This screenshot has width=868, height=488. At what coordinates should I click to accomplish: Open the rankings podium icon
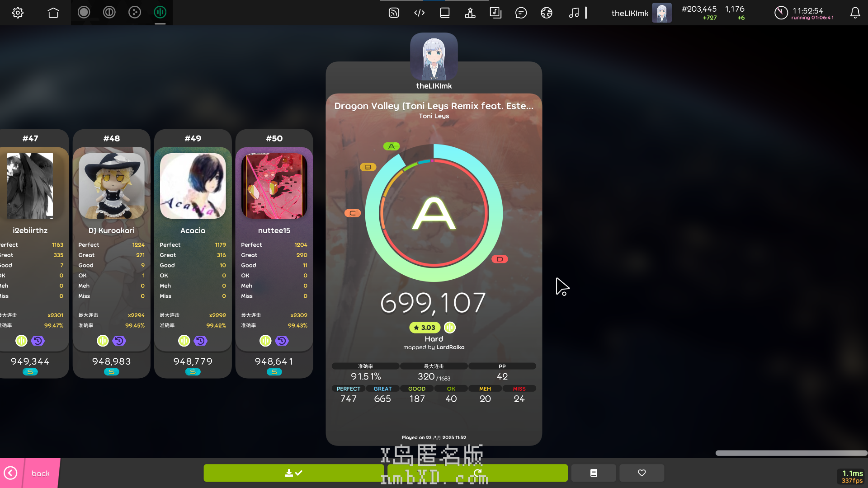coord(470,13)
